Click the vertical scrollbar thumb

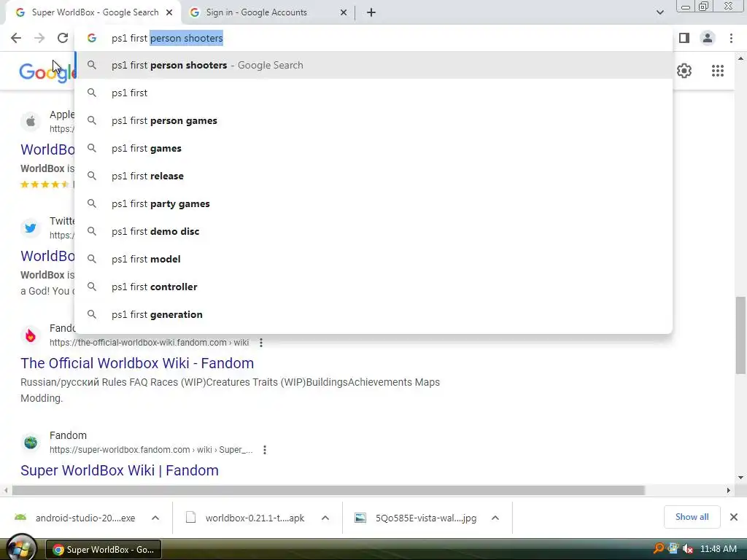740,335
